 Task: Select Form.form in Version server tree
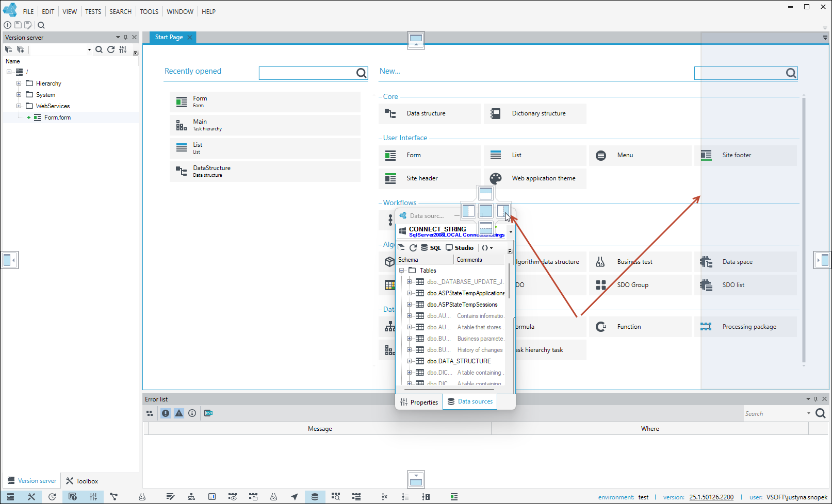click(x=57, y=117)
